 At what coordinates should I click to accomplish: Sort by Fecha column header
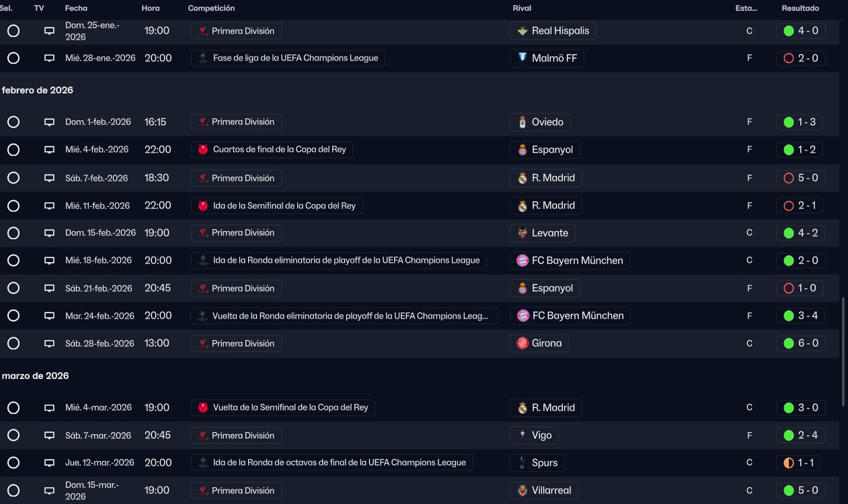pyautogui.click(x=76, y=8)
